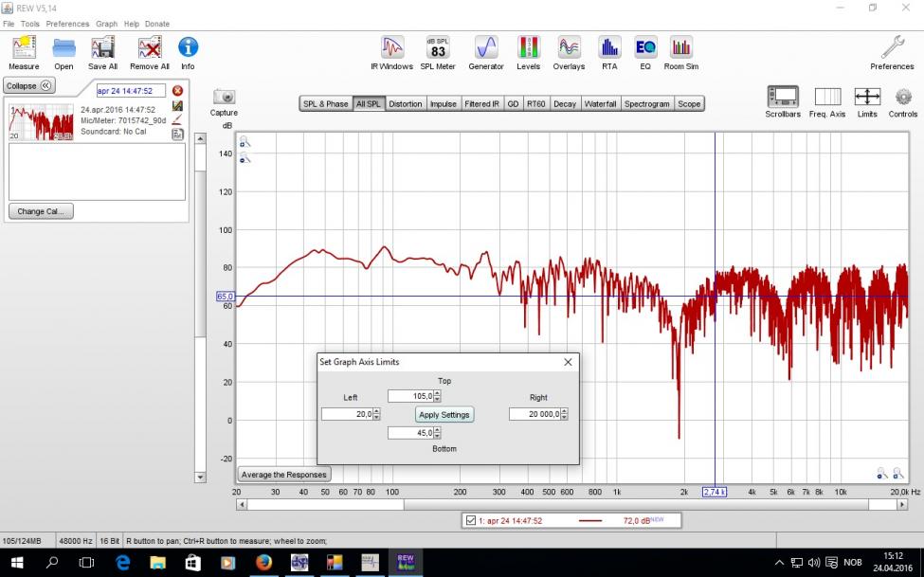This screenshot has width=924, height=577.
Task: Open the Preferences menu in menu bar
Action: [x=67, y=24]
